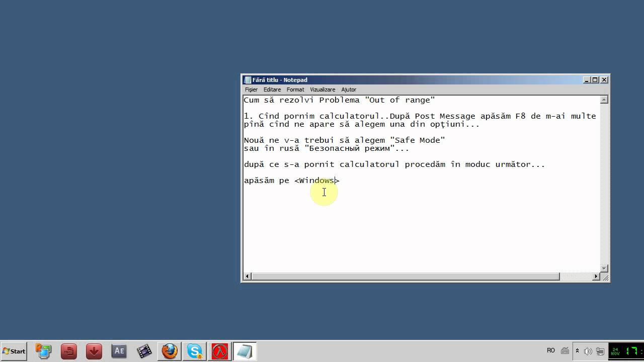The width and height of the screenshot is (644, 362).
Task: Launch Adobe After Effects from the taskbar
Action: pyautogui.click(x=119, y=351)
